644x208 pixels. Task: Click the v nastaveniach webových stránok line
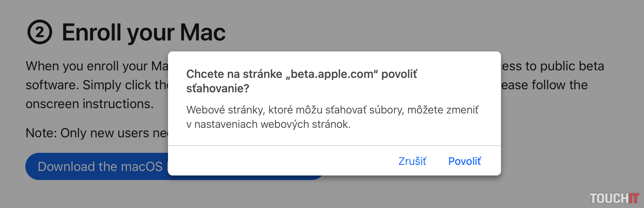tap(268, 124)
